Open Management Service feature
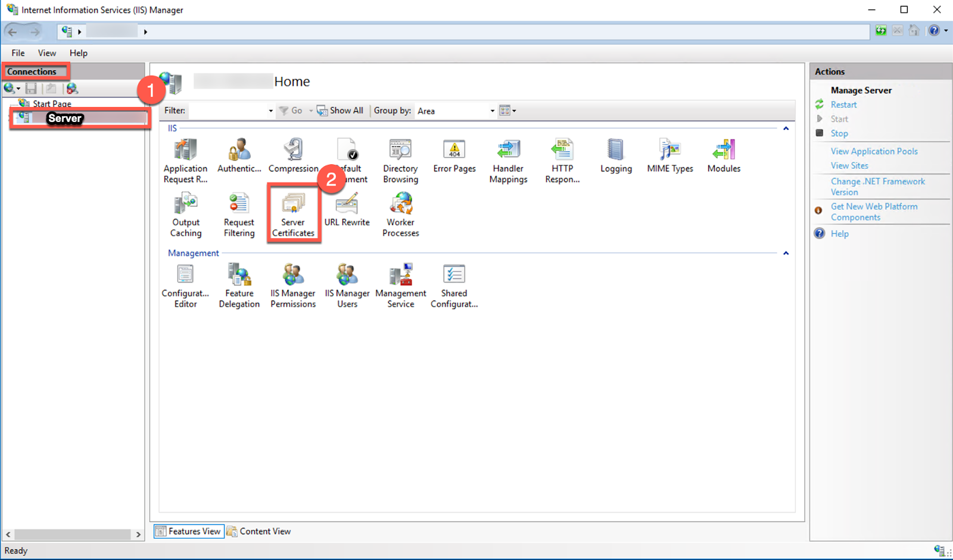This screenshot has height=560, width=953. [400, 286]
